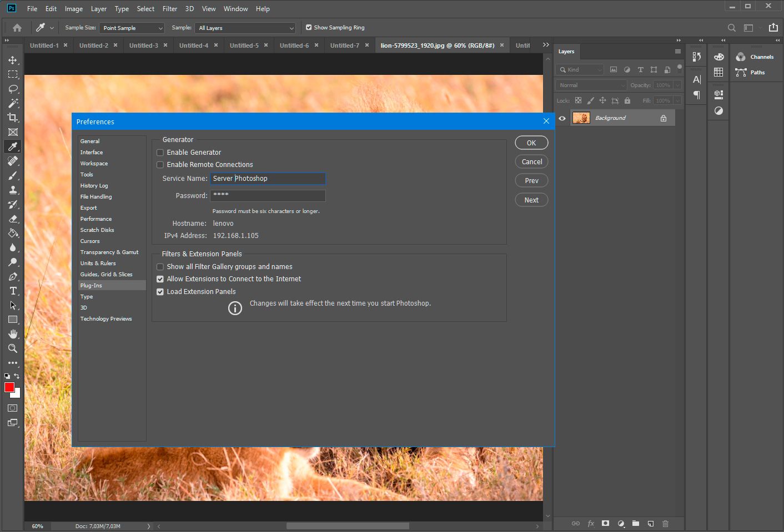
Task: Create a new layer icon
Action: [x=651, y=523]
